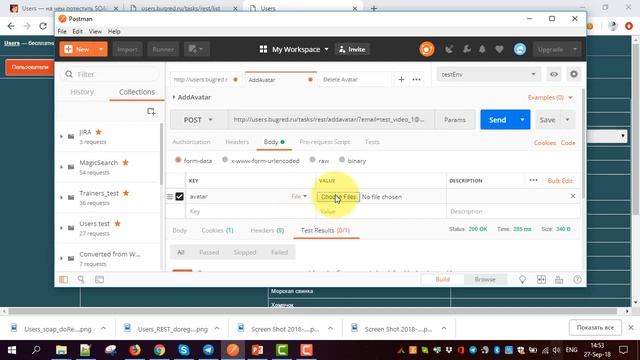Add new request tab plus icon

click(x=401, y=80)
